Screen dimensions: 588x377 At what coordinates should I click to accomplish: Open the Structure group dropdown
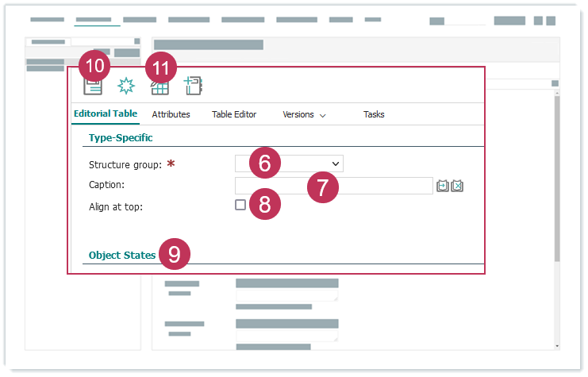pyautogui.click(x=336, y=163)
